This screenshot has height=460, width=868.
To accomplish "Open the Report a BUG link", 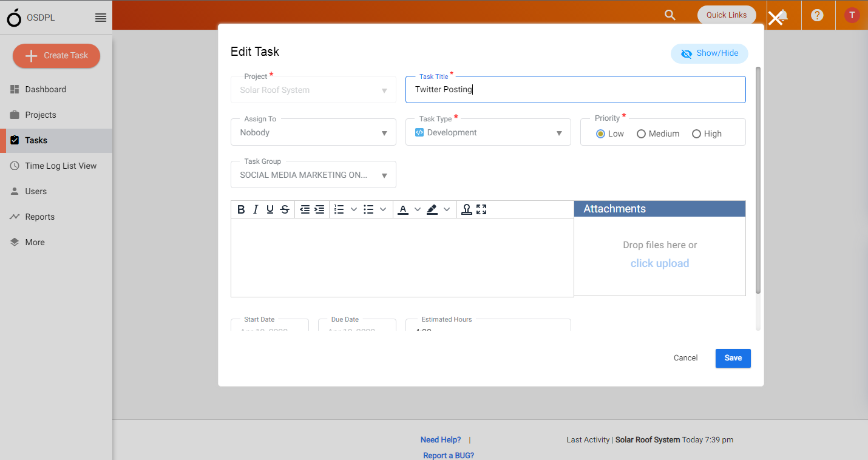I will pos(449,455).
